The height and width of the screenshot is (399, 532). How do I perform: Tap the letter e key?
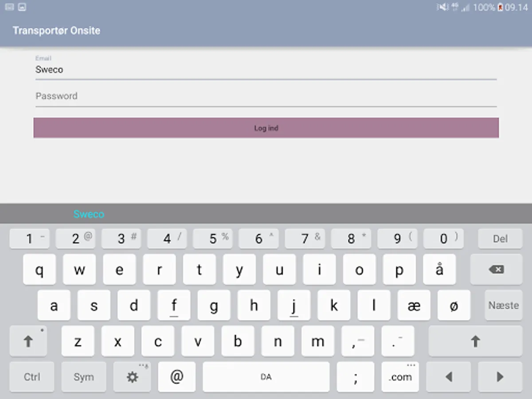click(x=119, y=270)
